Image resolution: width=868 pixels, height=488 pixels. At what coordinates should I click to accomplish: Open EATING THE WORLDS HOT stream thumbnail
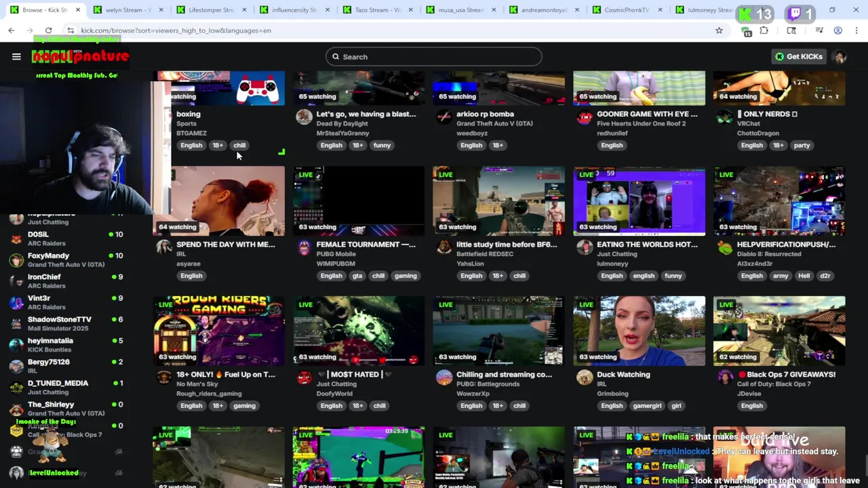click(x=639, y=201)
